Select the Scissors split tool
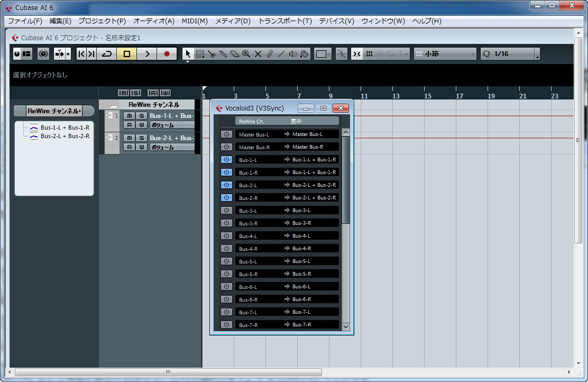 (212, 54)
